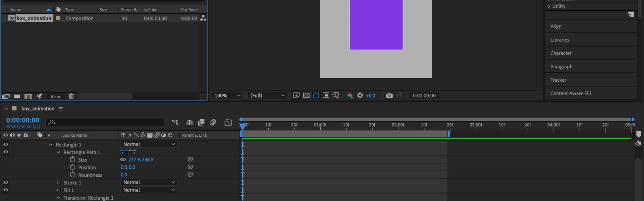Open the 100% magnification dropdown
Image resolution: width=644 pixels, height=201 pixels.
pos(227,95)
